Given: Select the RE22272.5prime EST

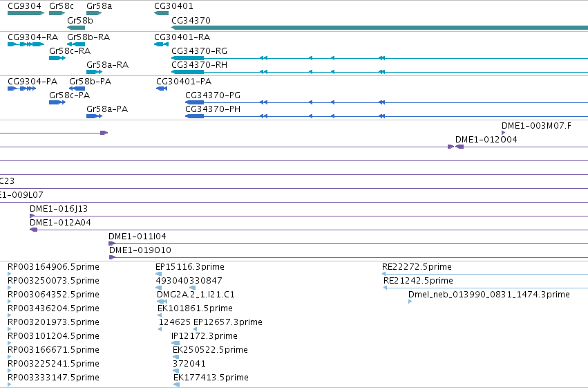Looking at the screenshot, I should point(485,274).
